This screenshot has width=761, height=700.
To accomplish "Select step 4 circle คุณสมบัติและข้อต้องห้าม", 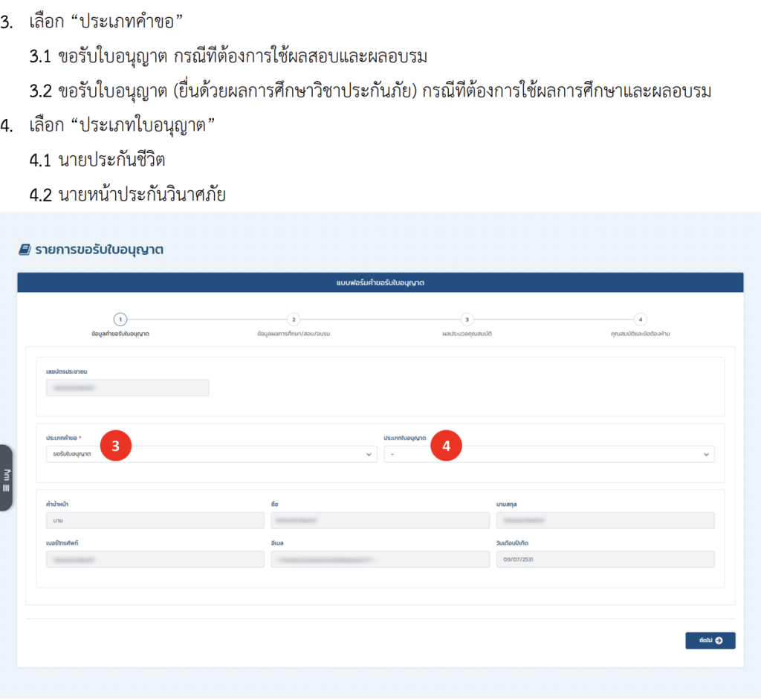I will 639,318.
